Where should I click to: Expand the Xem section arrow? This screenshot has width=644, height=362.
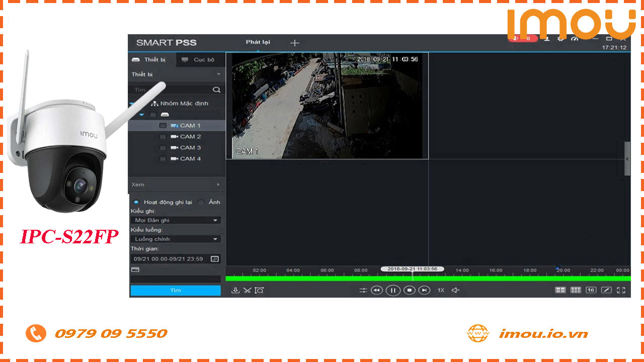point(218,185)
